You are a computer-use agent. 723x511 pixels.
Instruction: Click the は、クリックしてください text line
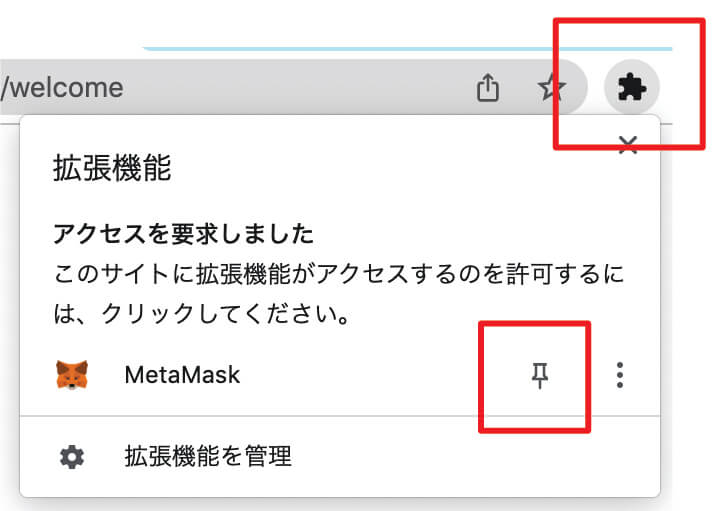pyautogui.click(x=202, y=314)
